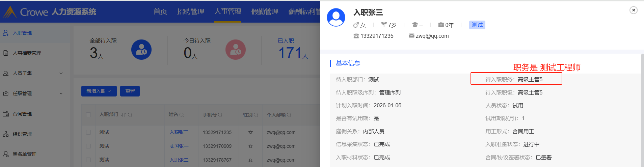
Task: Click 组织管理 sidebar icon
Action: coord(6,134)
